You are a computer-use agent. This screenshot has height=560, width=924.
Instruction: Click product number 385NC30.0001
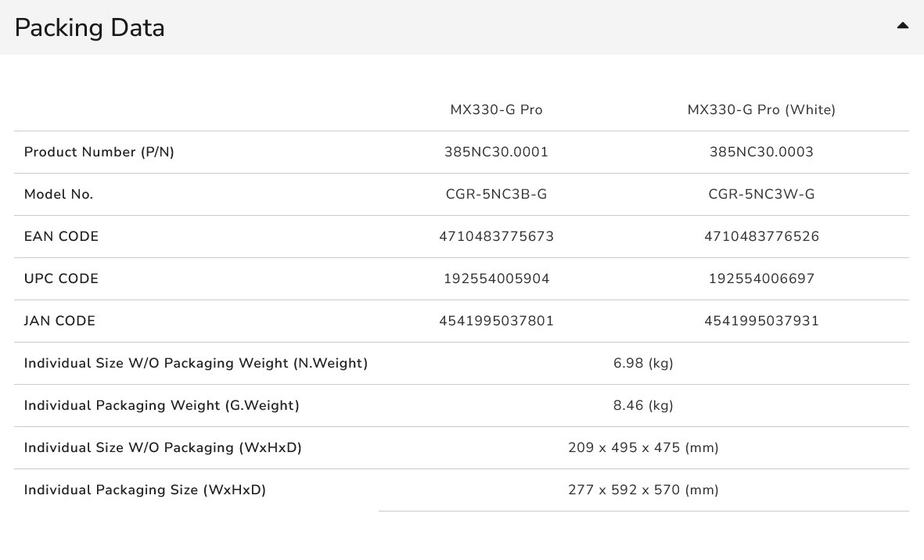(496, 153)
